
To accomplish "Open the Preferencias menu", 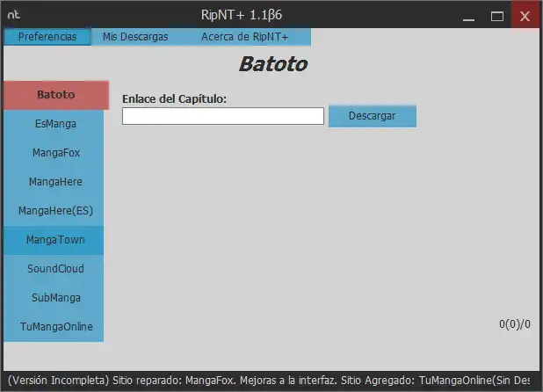I will click(x=47, y=37).
